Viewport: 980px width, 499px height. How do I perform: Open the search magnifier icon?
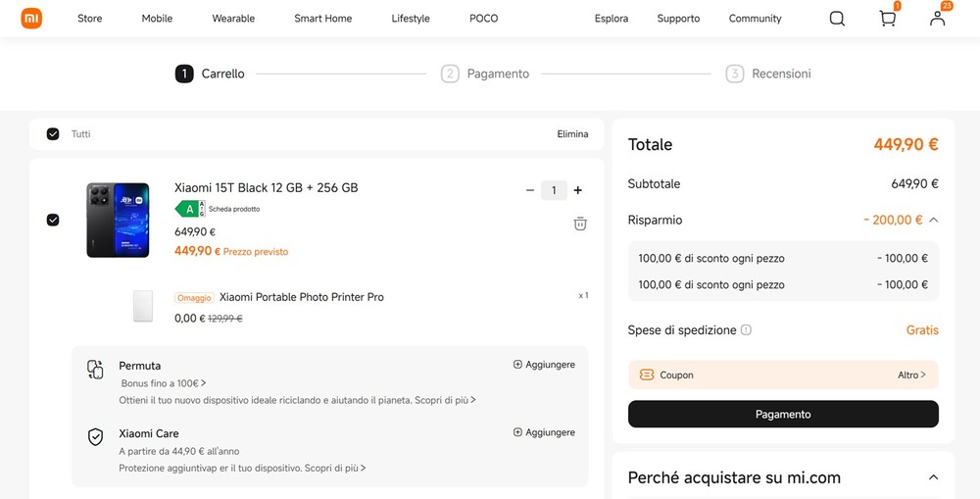click(x=837, y=19)
